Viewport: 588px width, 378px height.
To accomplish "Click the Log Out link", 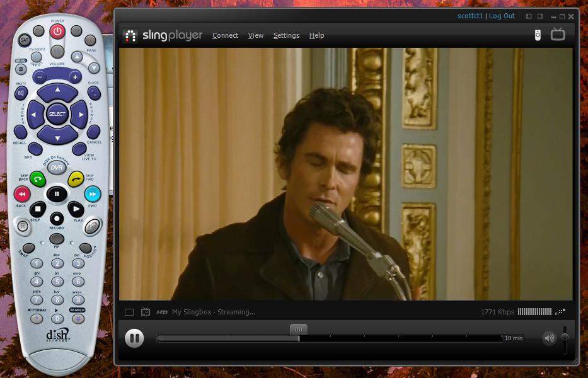I will point(502,16).
